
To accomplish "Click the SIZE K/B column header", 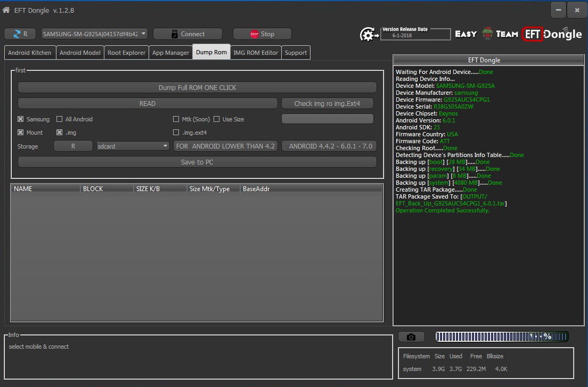I will pos(160,189).
